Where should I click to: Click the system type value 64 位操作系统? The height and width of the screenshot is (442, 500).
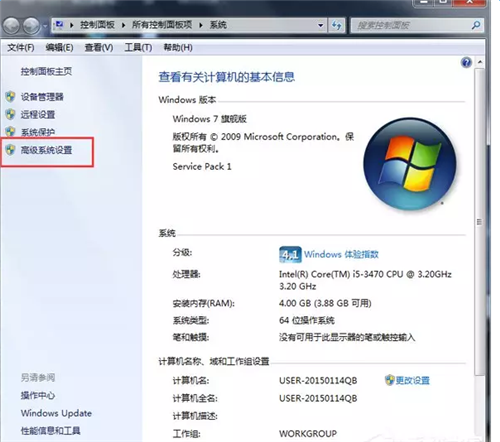(307, 321)
